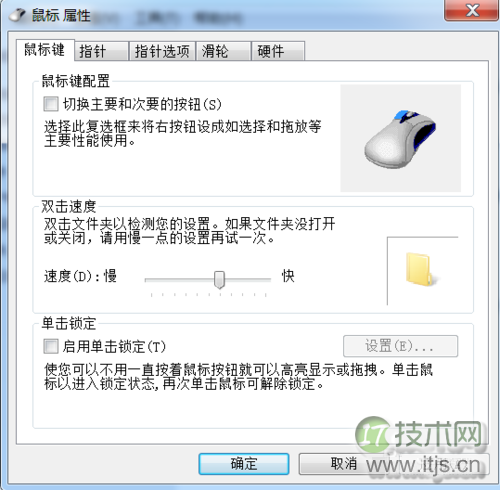Click the 取消 button
The height and width of the screenshot is (490, 500).
pos(344,464)
